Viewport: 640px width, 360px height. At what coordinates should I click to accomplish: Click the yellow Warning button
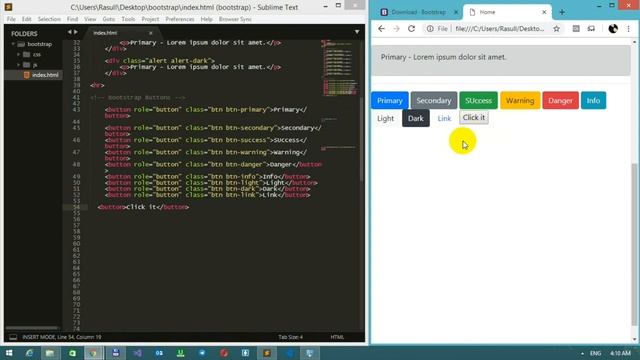pyautogui.click(x=520, y=100)
